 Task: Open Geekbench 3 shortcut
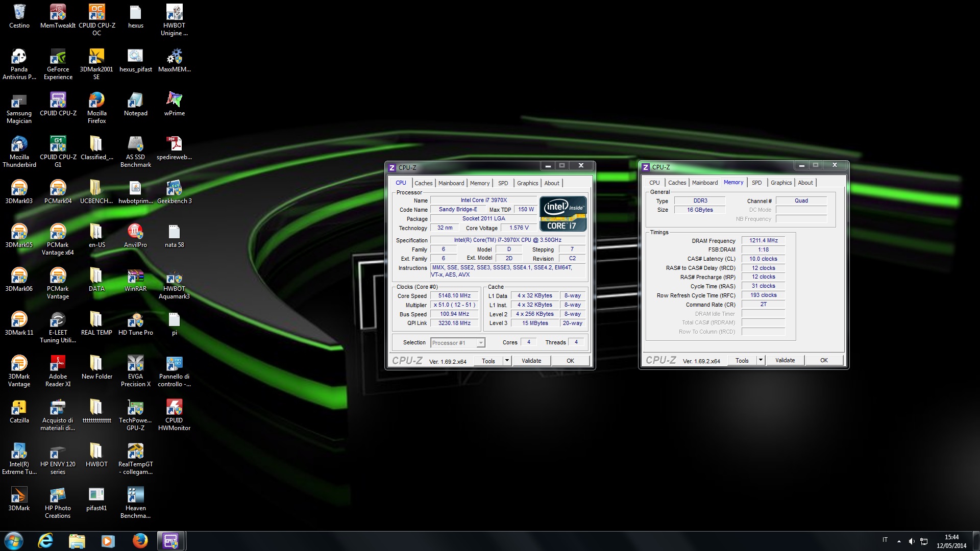174,192
